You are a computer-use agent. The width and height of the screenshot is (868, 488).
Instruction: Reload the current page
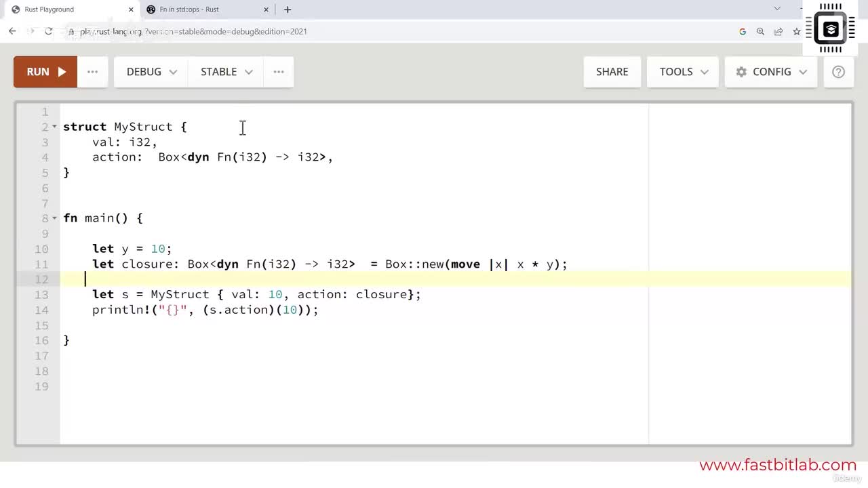49,31
